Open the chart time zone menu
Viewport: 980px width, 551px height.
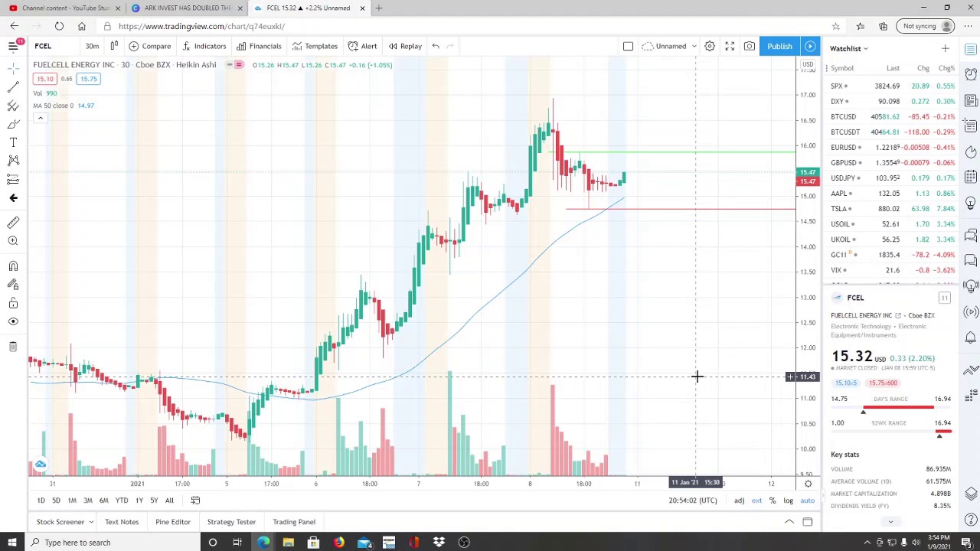pos(693,500)
